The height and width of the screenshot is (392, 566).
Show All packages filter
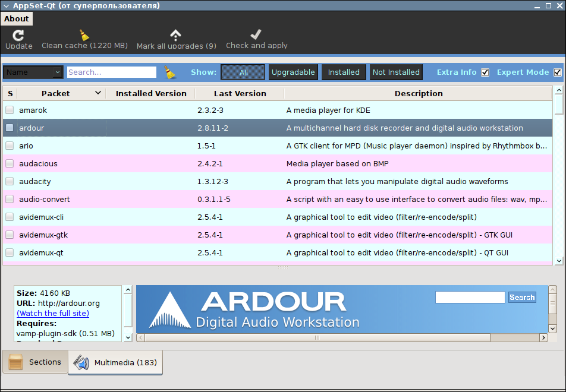(243, 72)
